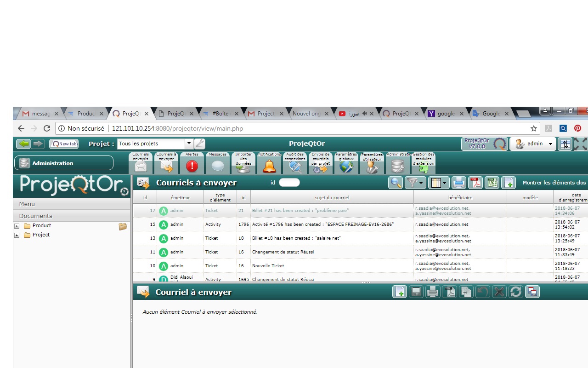Click refresh icon in detail toolbar

[515, 292]
